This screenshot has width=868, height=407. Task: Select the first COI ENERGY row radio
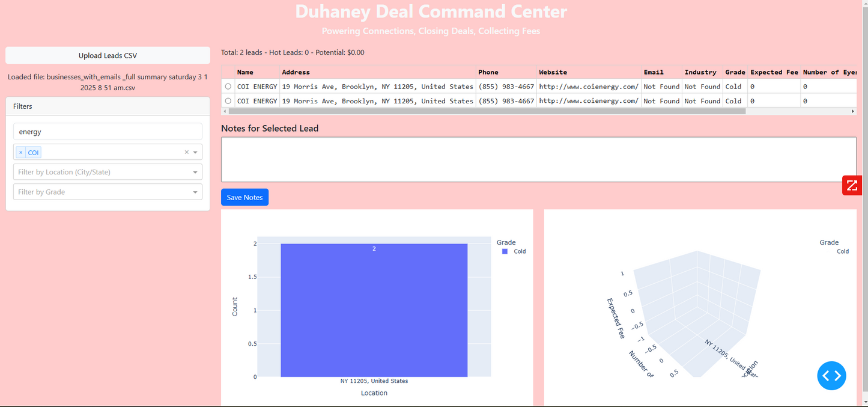coord(228,87)
